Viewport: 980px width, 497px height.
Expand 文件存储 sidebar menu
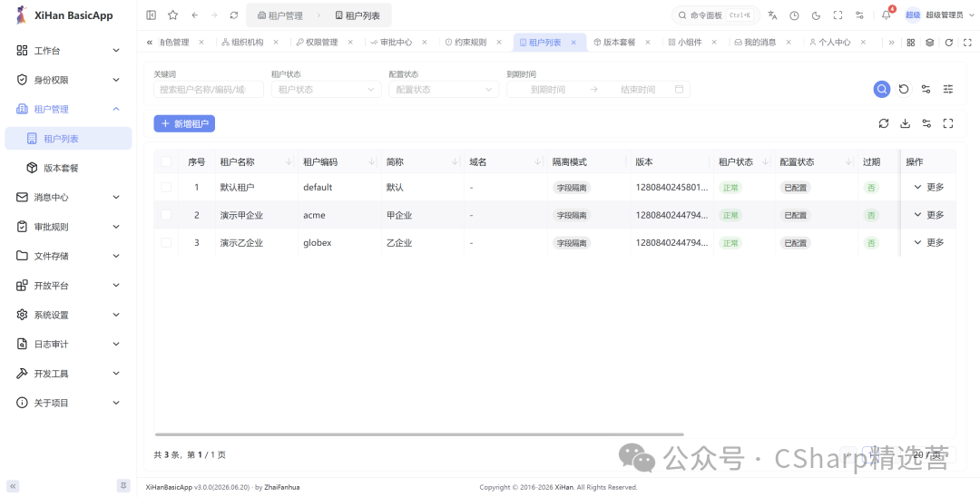coord(68,256)
